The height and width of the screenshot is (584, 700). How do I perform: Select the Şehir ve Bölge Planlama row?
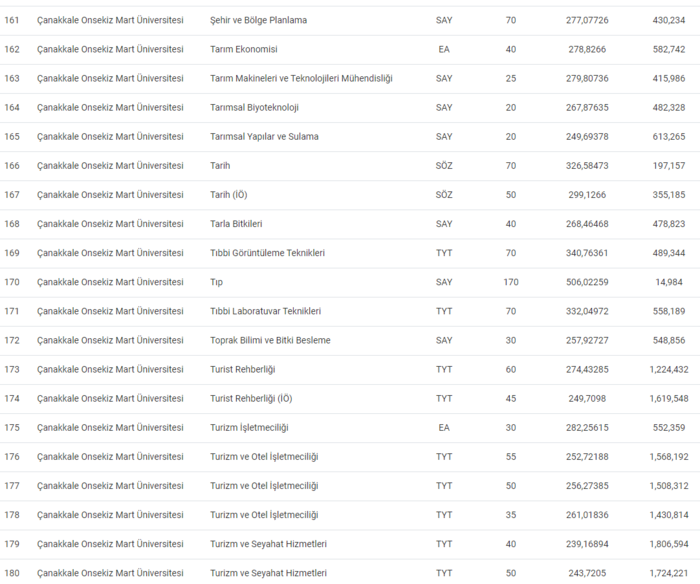[258, 20]
